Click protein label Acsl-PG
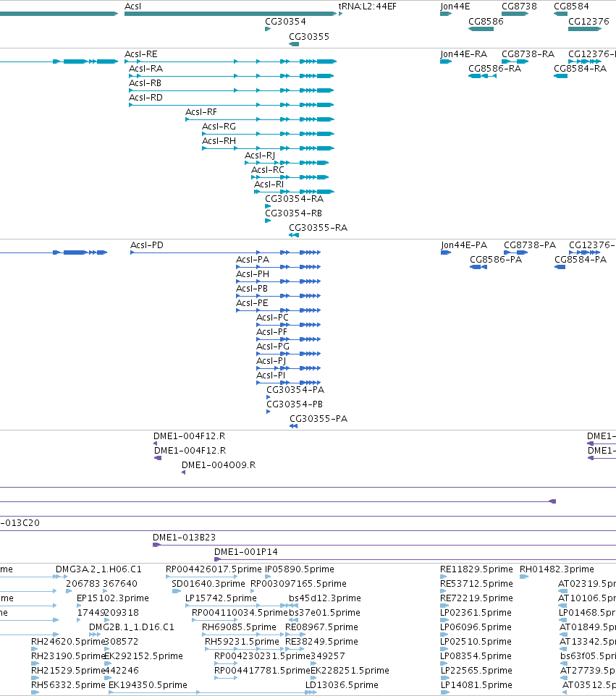The image size is (616, 696). pos(273,347)
